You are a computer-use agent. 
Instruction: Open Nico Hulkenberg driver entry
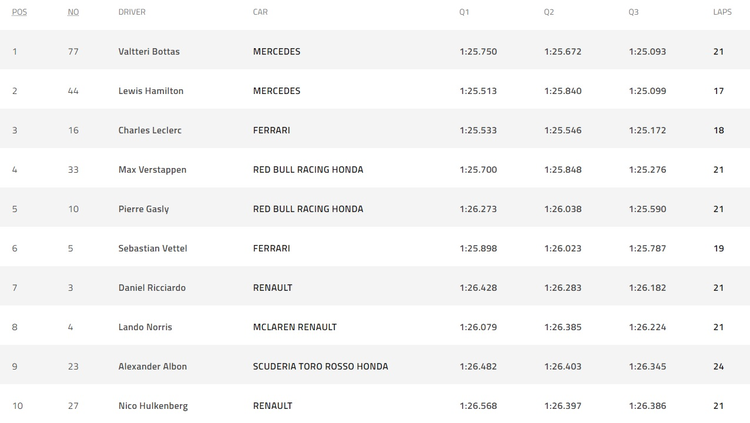[x=153, y=406]
